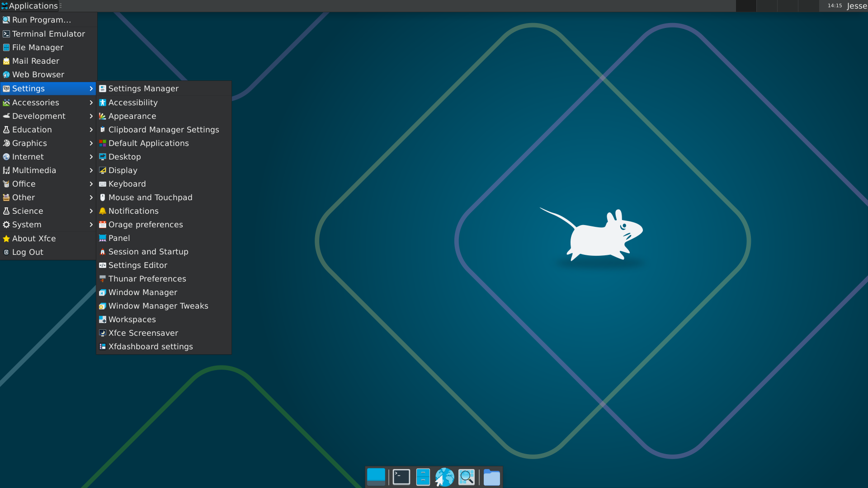Select Log Out from the menu
Image resolution: width=868 pixels, height=488 pixels.
point(48,252)
